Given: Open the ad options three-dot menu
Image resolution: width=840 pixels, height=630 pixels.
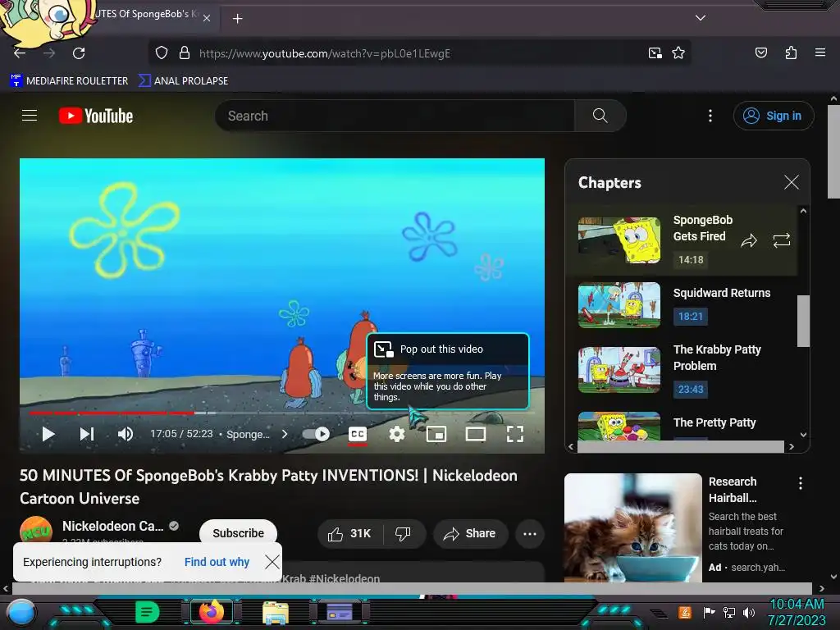Looking at the screenshot, I should (801, 483).
